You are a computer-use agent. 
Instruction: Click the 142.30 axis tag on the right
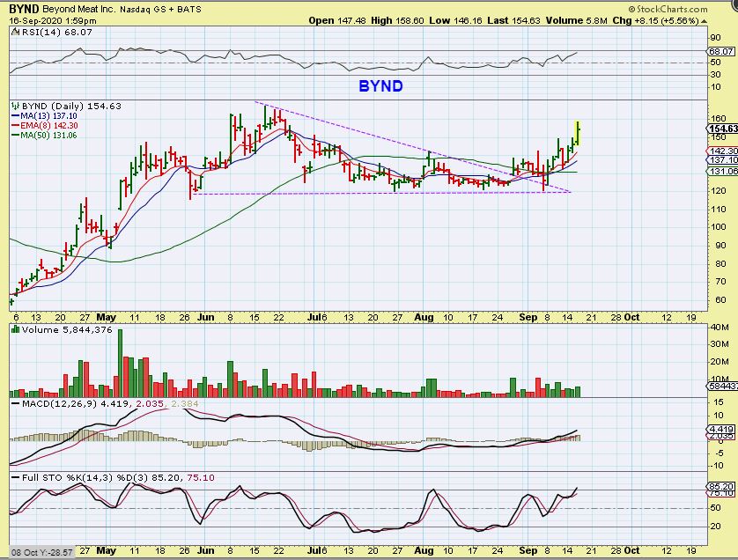[x=723, y=151]
